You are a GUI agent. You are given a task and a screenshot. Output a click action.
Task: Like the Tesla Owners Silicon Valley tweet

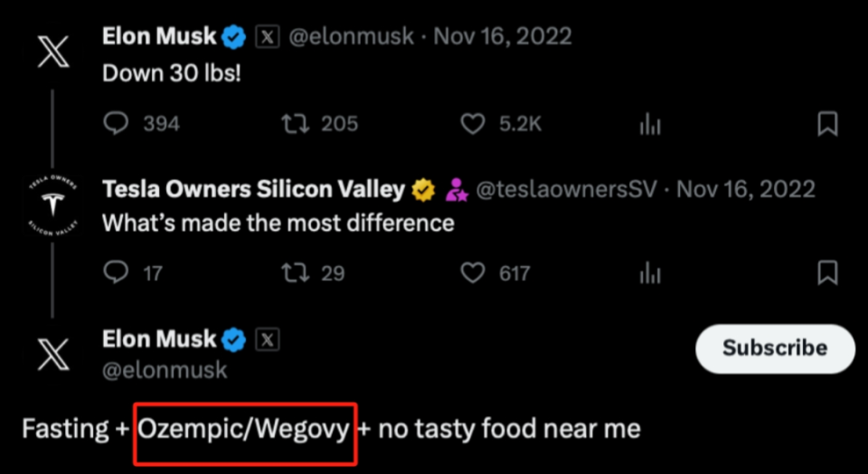pos(473,271)
